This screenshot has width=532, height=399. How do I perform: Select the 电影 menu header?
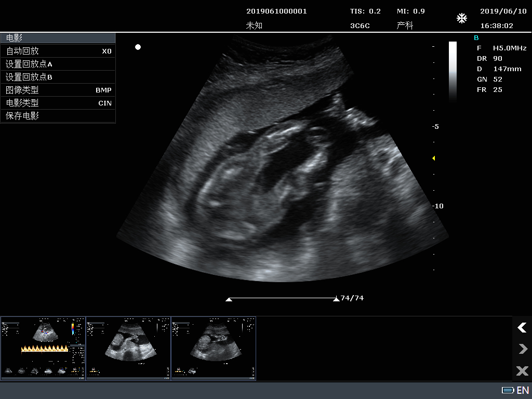point(58,38)
